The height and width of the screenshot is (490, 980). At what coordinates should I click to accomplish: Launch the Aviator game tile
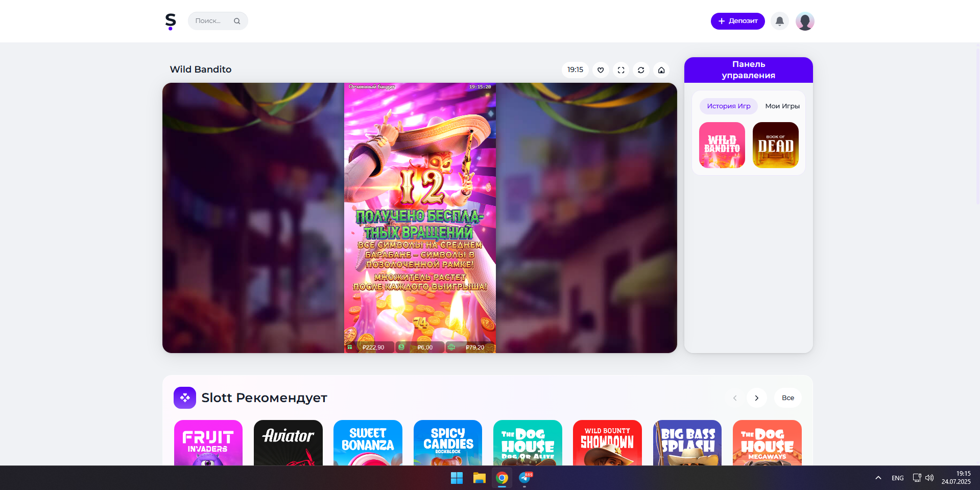(x=288, y=442)
